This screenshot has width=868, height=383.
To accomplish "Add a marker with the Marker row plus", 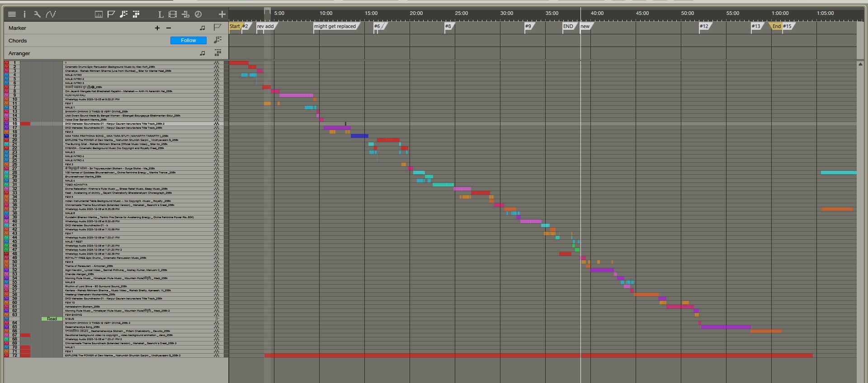I will [x=157, y=28].
